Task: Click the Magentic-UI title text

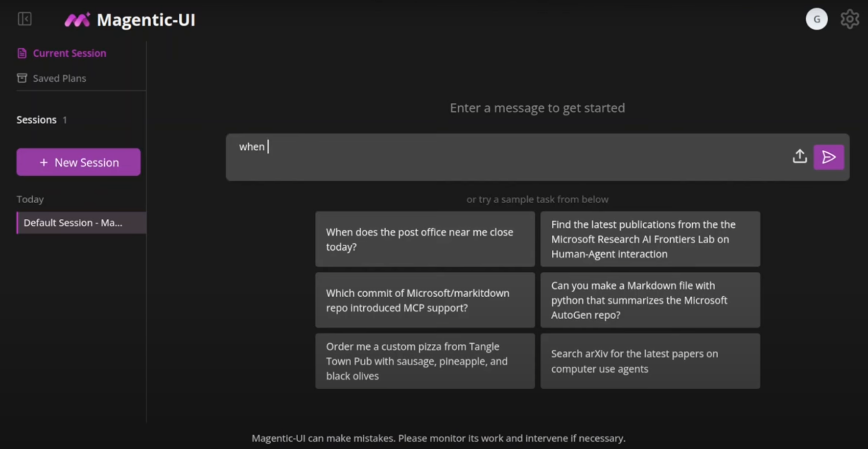Action: [x=146, y=20]
